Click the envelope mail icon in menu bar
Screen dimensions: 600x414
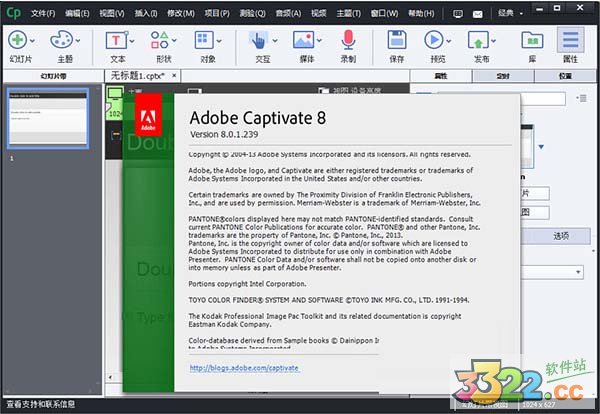[478, 14]
